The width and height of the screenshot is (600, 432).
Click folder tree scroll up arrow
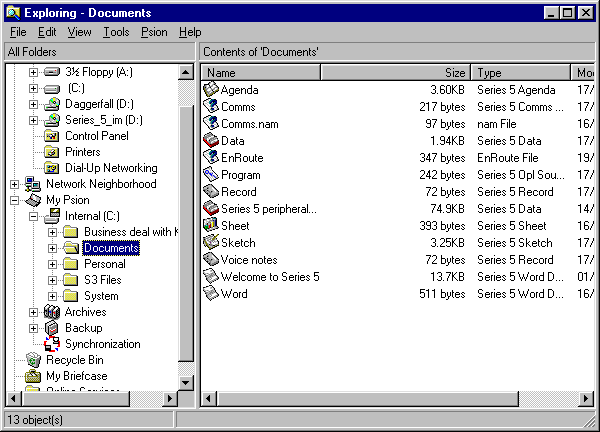click(186, 72)
